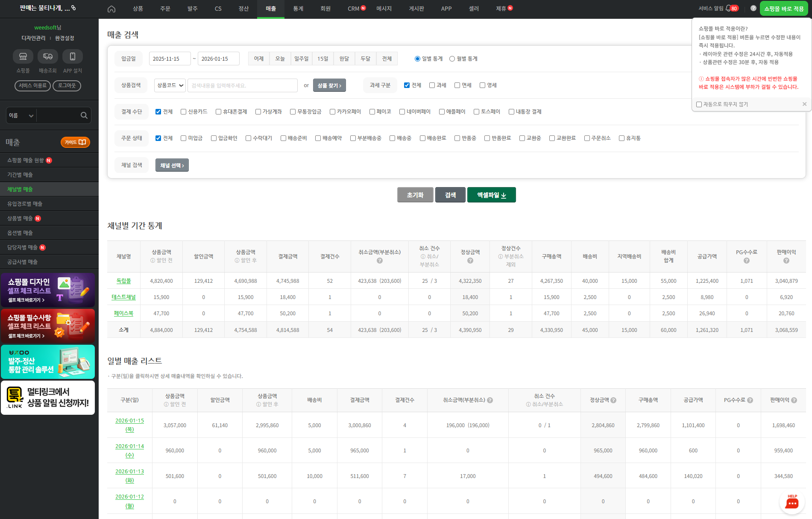Open the 배송조회 truck icon
This screenshot has height=519, width=812.
[x=48, y=56]
